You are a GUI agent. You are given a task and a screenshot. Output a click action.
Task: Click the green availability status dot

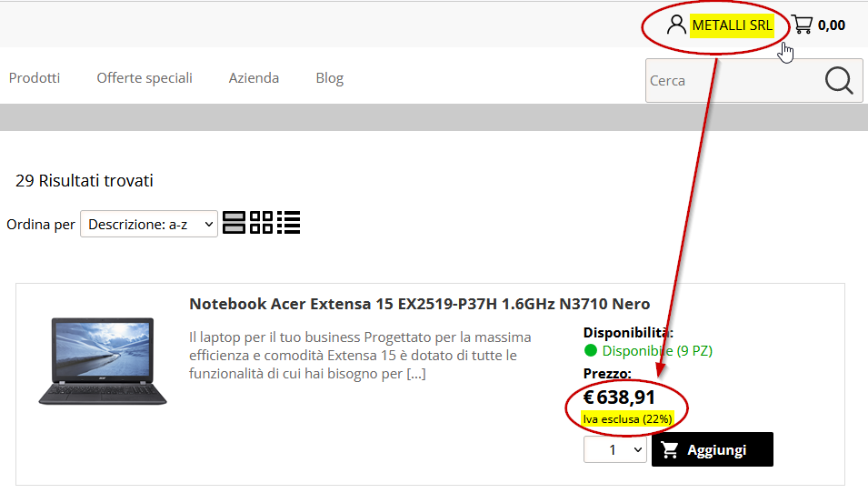coord(590,350)
